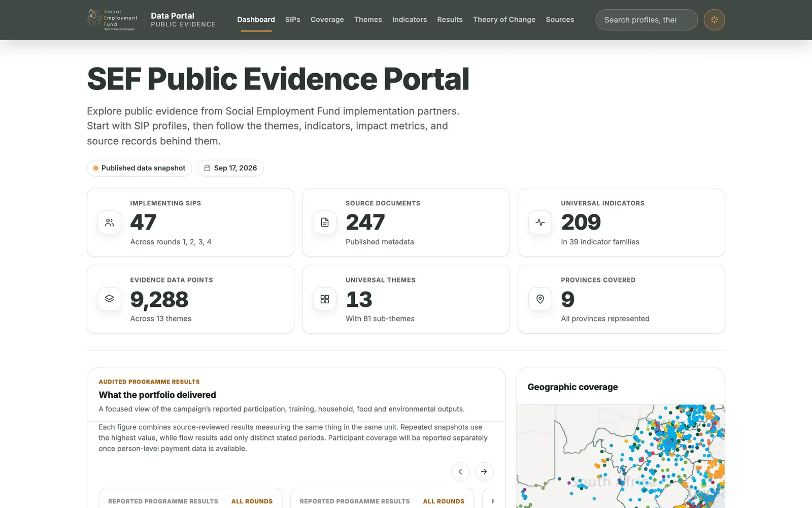Click the Provinces Covered map pin icon

[x=540, y=299]
